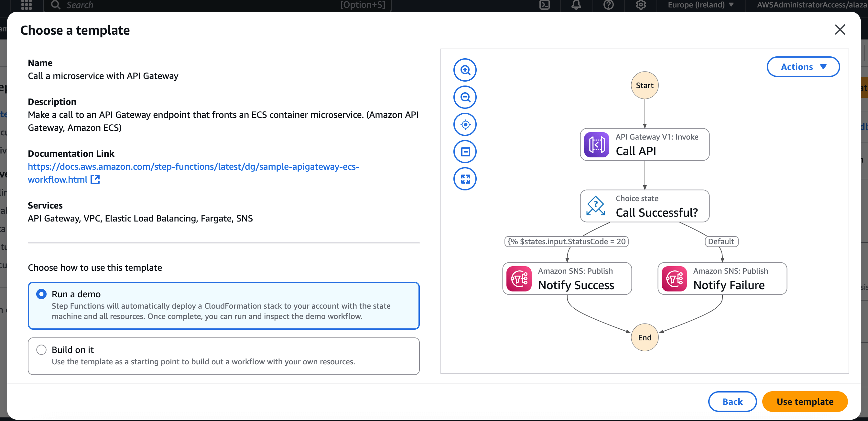
Task: Open the AWSAdministratorAccess account menu
Action: pyautogui.click(x=811, y=5)
